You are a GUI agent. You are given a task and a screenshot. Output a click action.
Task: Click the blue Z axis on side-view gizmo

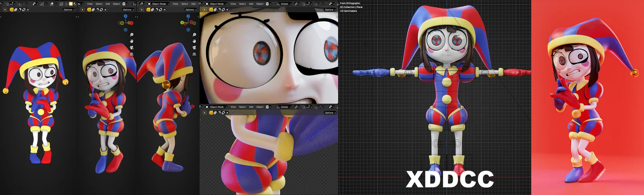pos(188,16)
